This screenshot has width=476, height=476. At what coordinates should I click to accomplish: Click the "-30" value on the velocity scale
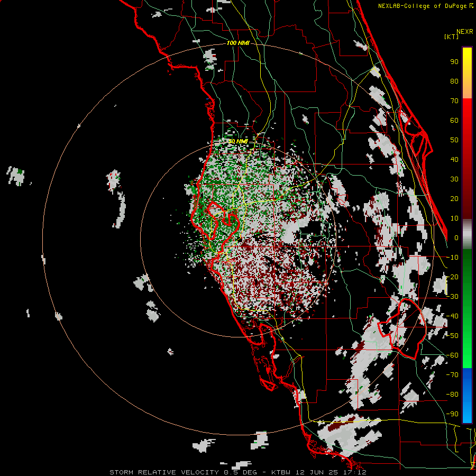coord(452,297)
